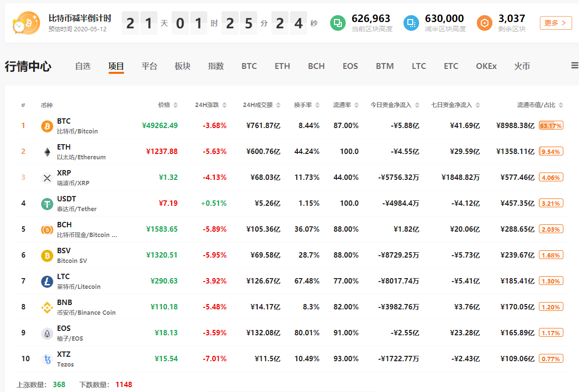Click the blue halving block height icon

click(411, 23)
